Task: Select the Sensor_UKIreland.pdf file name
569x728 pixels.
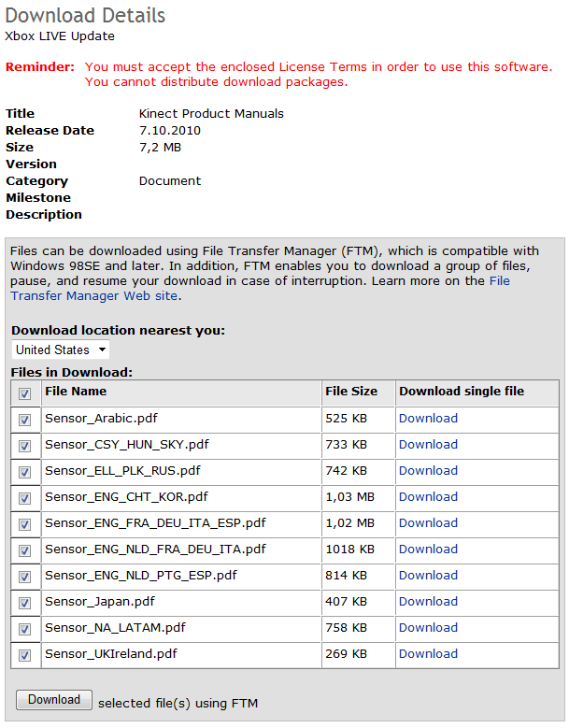Action: (x=111, y=654)
